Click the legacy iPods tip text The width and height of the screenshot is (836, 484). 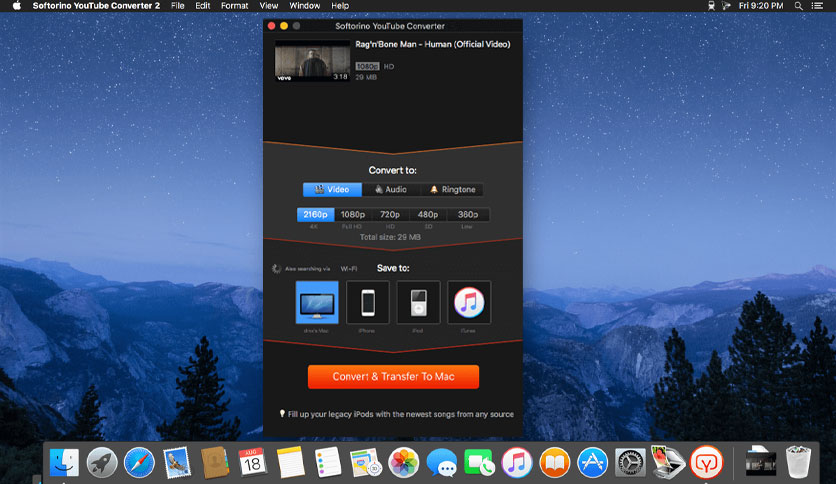[401, 414]
